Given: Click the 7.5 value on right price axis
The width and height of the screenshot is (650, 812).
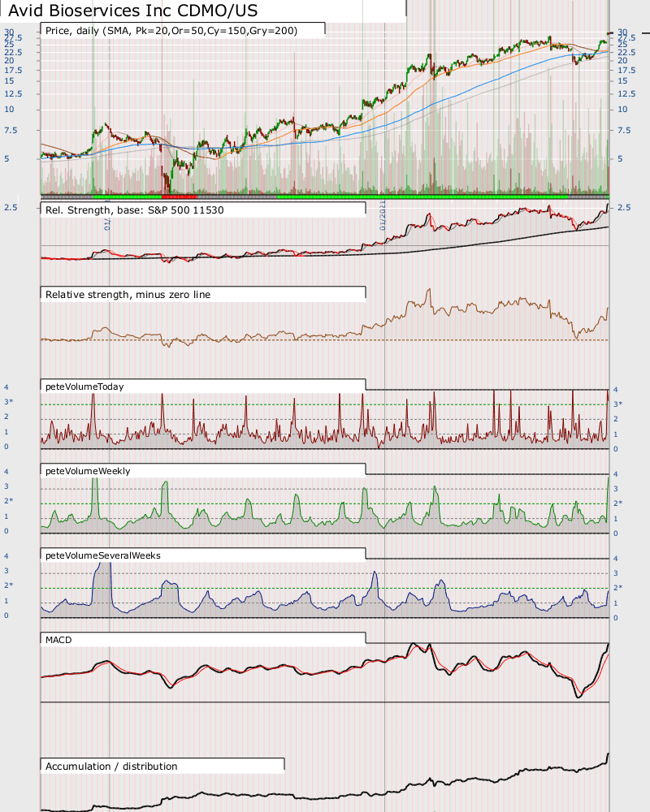Looking at the screenshot, I should tap(624, 131).
